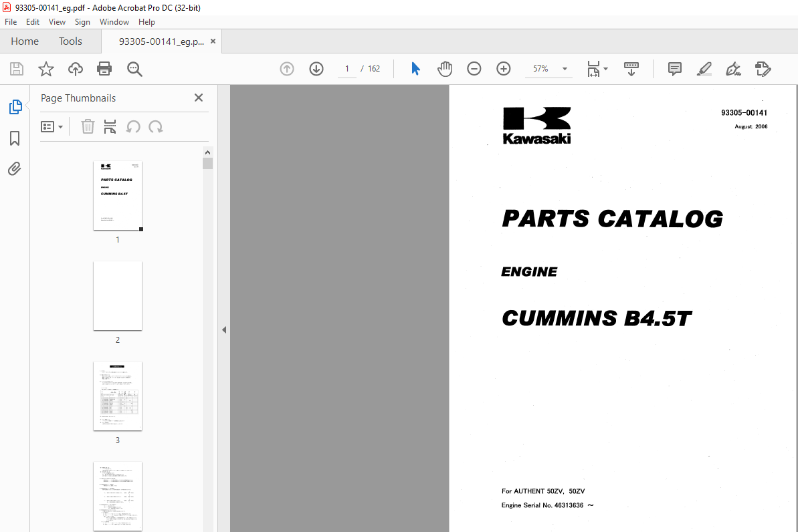This screenshot has height=532, width=798.
Task: Select the 93305-00141_eg.p... document tab
Action: tap(161, 41)
